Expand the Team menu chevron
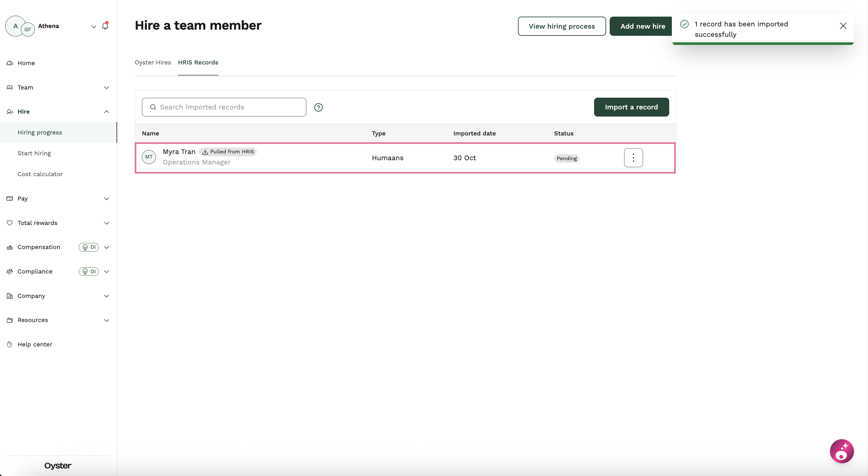 [x=106, y=88]
